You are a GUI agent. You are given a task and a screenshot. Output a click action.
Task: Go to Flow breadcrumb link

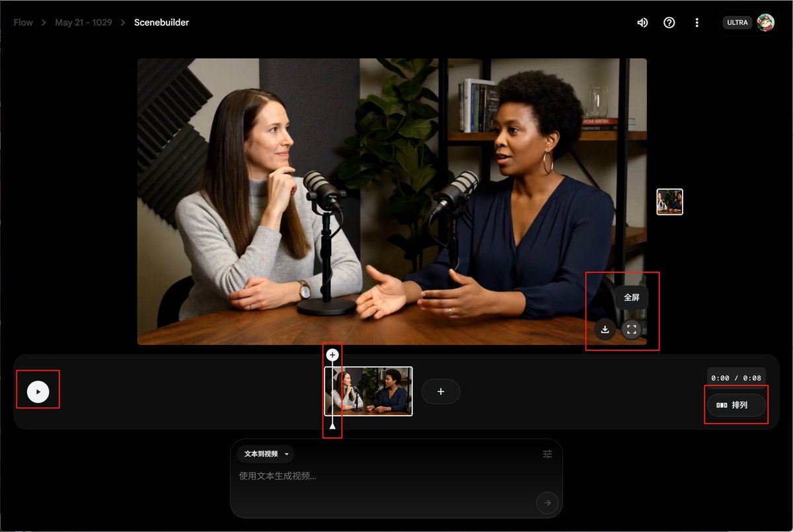tap(23, 22)
